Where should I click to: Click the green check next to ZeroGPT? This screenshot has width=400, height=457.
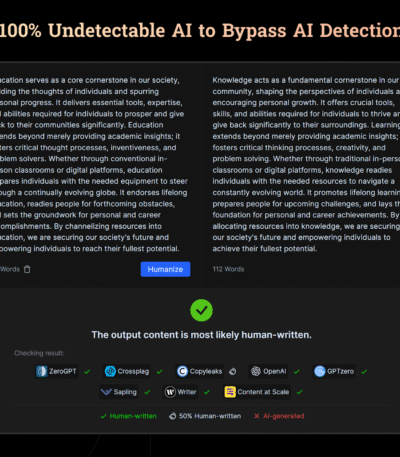click(x=87, y=371)
